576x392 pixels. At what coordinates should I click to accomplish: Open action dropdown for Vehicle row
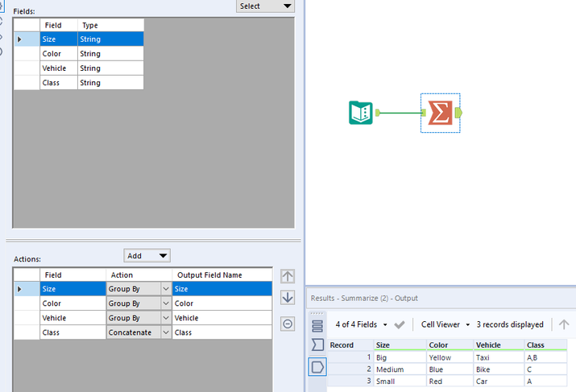point(166,318)
